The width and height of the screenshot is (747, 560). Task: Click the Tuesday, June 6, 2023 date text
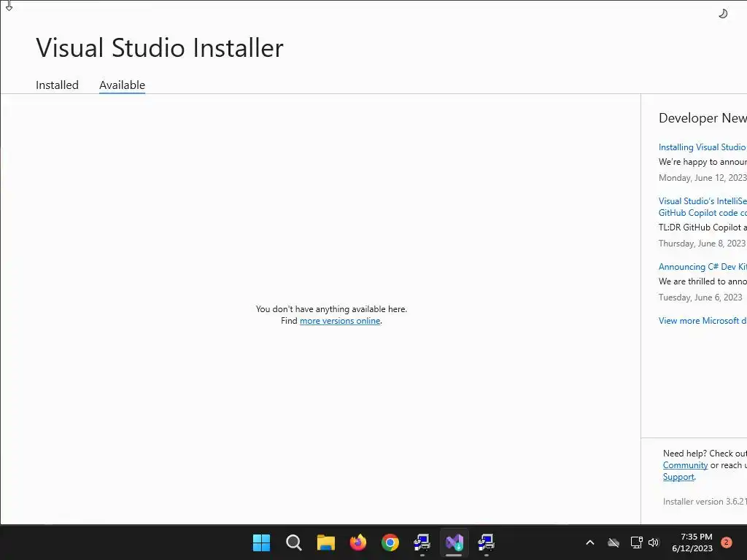(700, 297)
